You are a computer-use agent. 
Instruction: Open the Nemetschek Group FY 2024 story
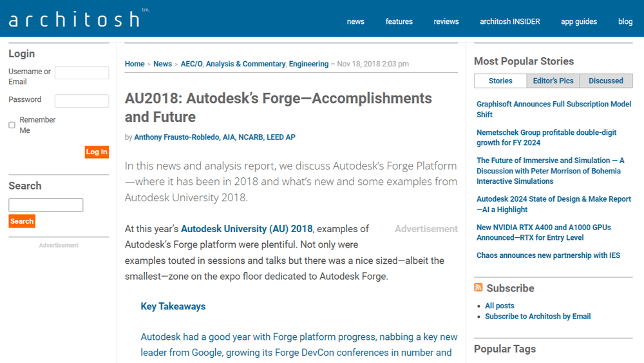[546, 137]
